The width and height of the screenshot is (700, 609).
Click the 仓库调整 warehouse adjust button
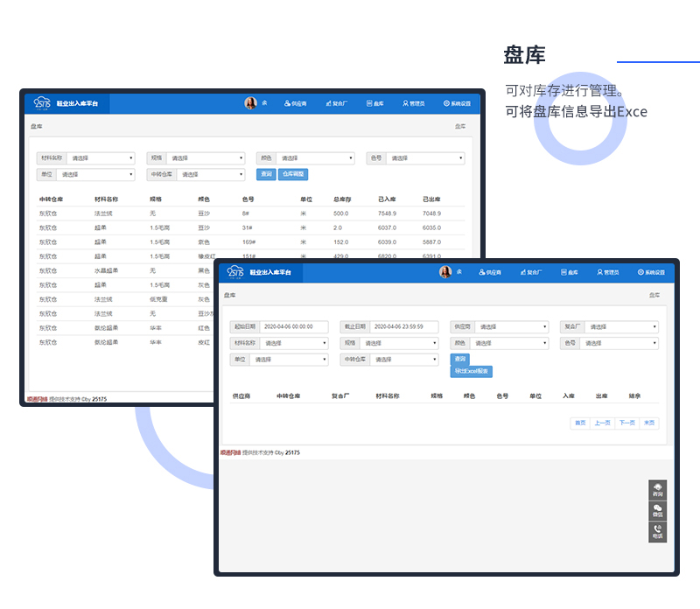[293, 174]
